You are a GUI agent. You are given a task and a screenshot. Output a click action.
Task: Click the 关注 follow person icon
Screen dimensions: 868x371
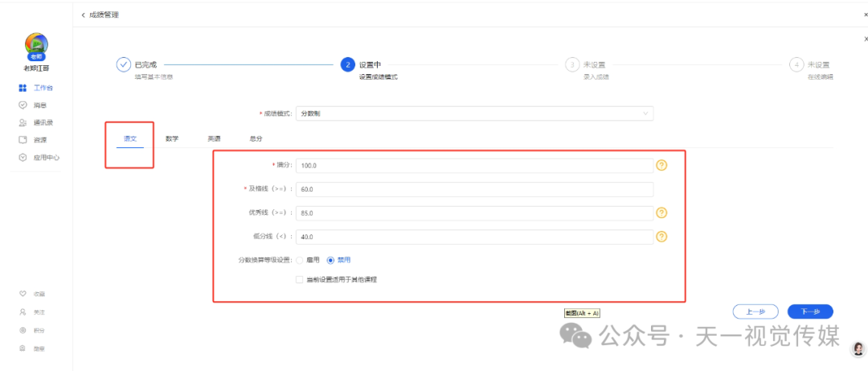tap(23, 312)
